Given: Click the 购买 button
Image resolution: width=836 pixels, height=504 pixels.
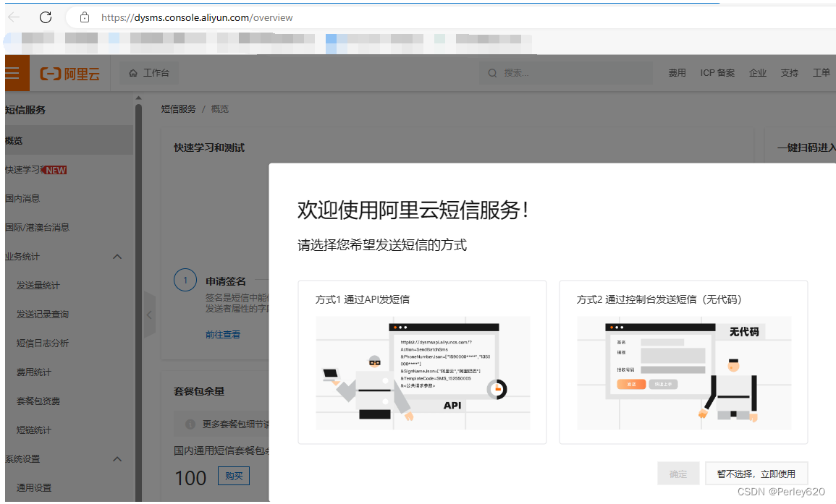Looking at the screenshot, I should [234, 476].
